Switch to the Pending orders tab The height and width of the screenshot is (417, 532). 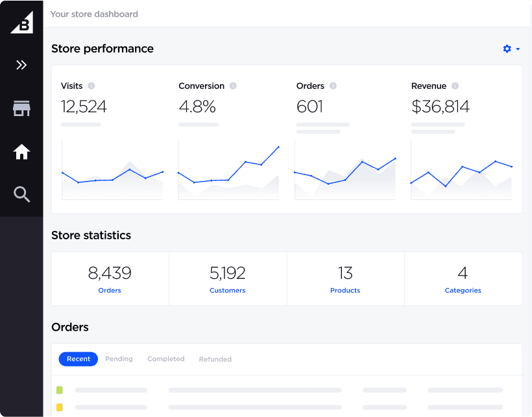[119, 359]
